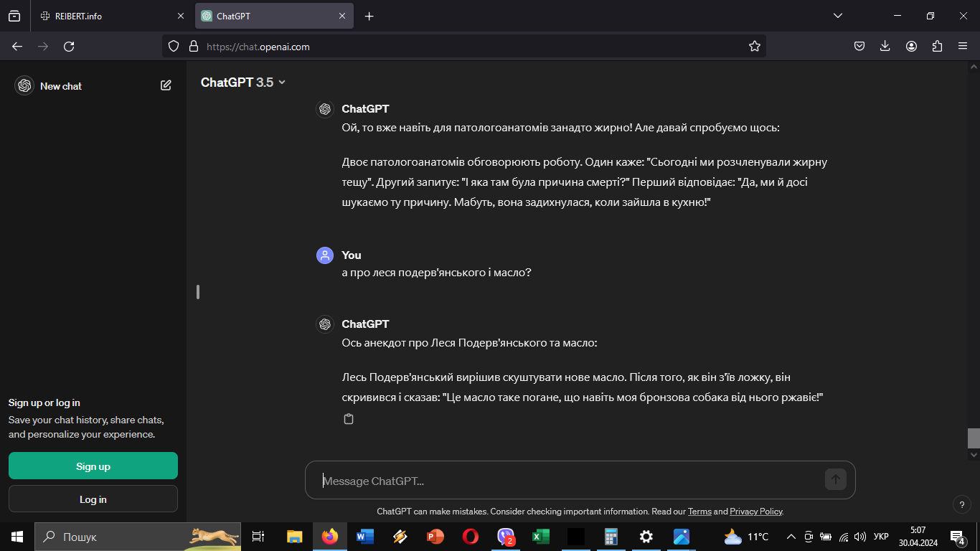Open PowerPoint from the taskbar

[x=435, y=537]
